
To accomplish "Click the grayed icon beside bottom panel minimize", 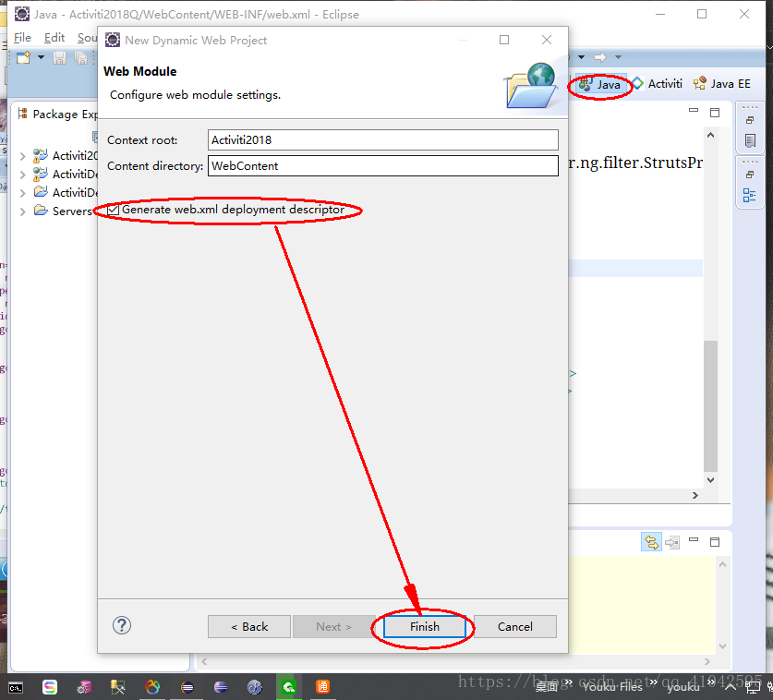I will pos(672,543).
